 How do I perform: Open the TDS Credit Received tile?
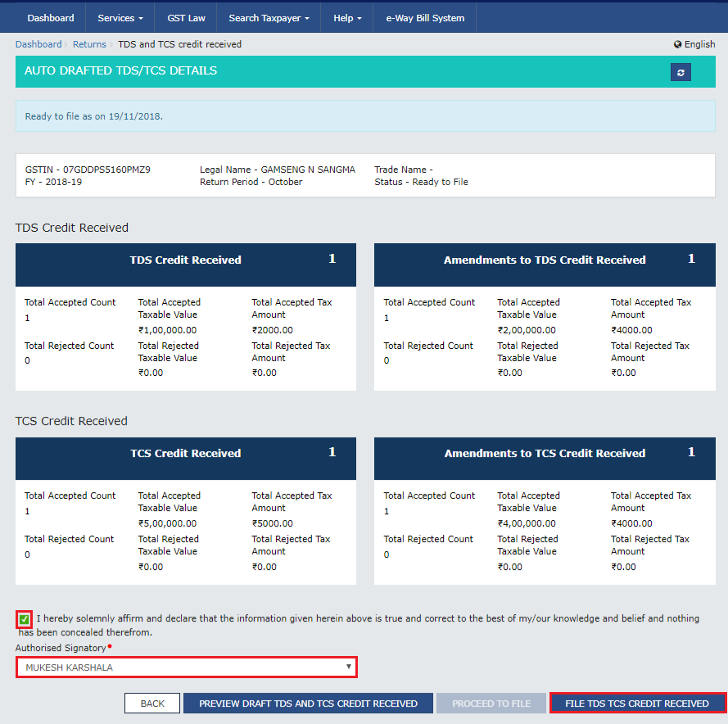click(x=186, y=265)
